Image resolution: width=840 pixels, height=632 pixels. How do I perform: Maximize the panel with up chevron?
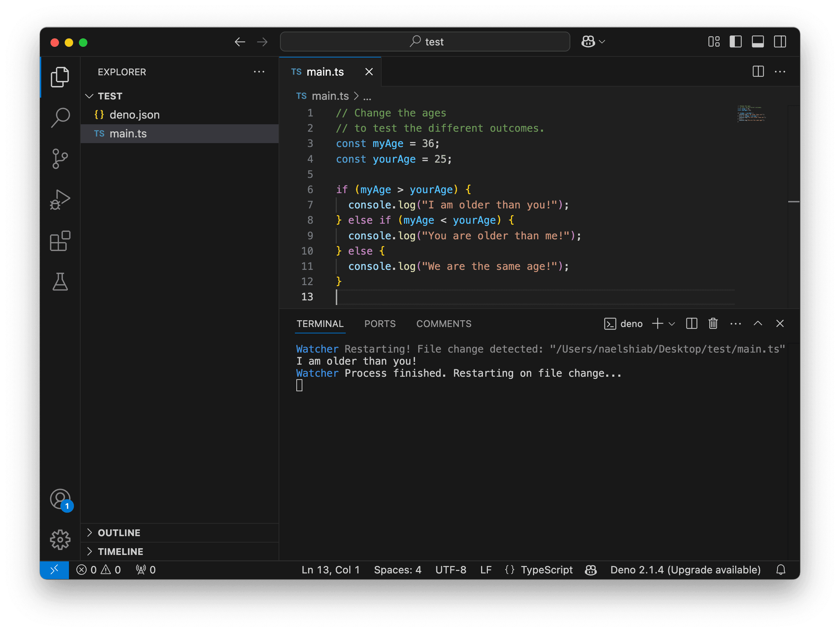coord(758,323)
